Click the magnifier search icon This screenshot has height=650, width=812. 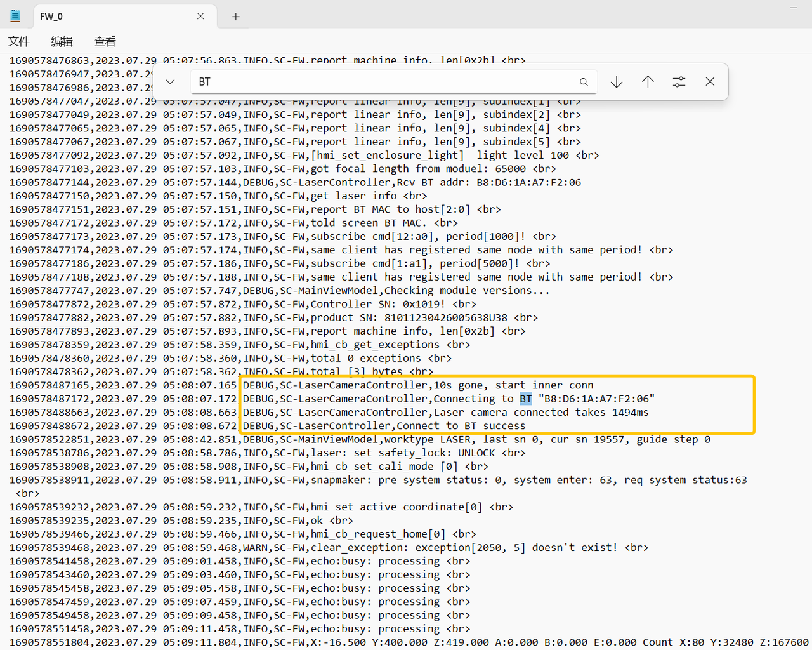584,82
